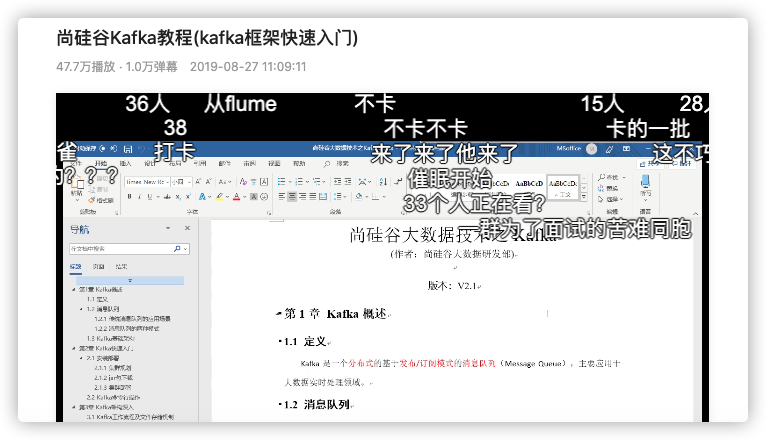The width and height of the screenshot is (766, 440).
Task: Apply numbered list
Action: 299,182
